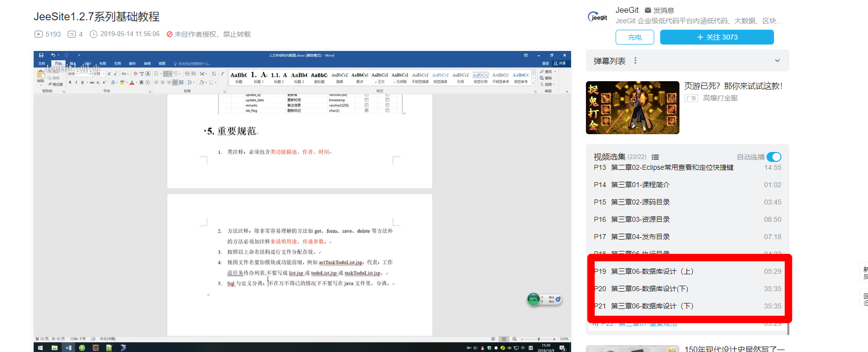Click the numbered list icon in paragraph group
The width and height of the screenshot is (868, 352).
(166, 74)
